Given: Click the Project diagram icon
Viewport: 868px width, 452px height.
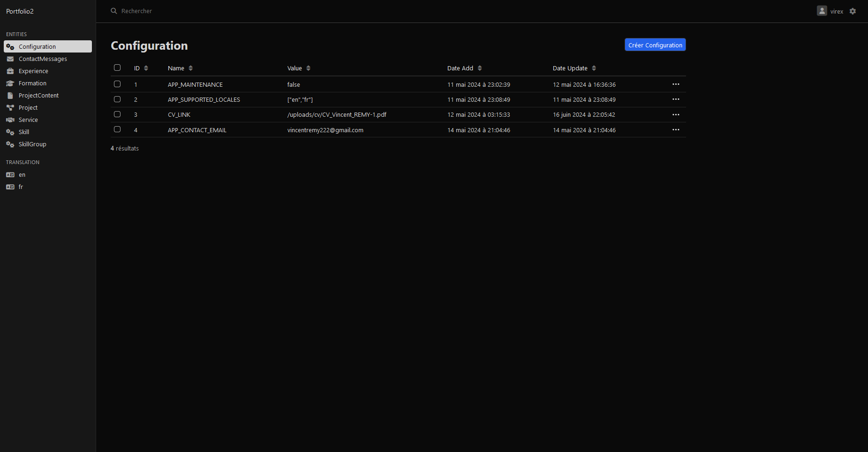Looking at the screenshot, I should pos(10,108).
